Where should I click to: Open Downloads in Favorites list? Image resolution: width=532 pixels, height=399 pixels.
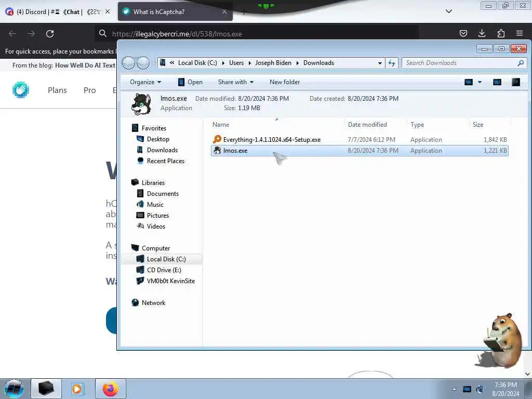click(162, 150)
